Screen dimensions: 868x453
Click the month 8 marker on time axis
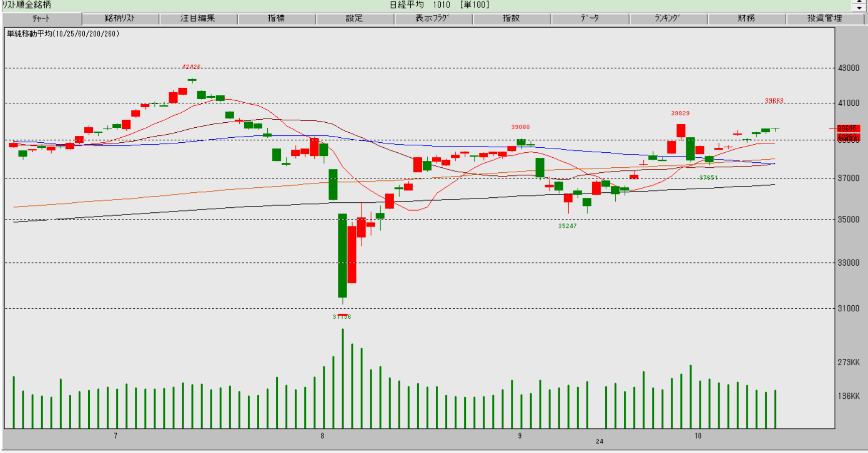(x=322, y=436)
